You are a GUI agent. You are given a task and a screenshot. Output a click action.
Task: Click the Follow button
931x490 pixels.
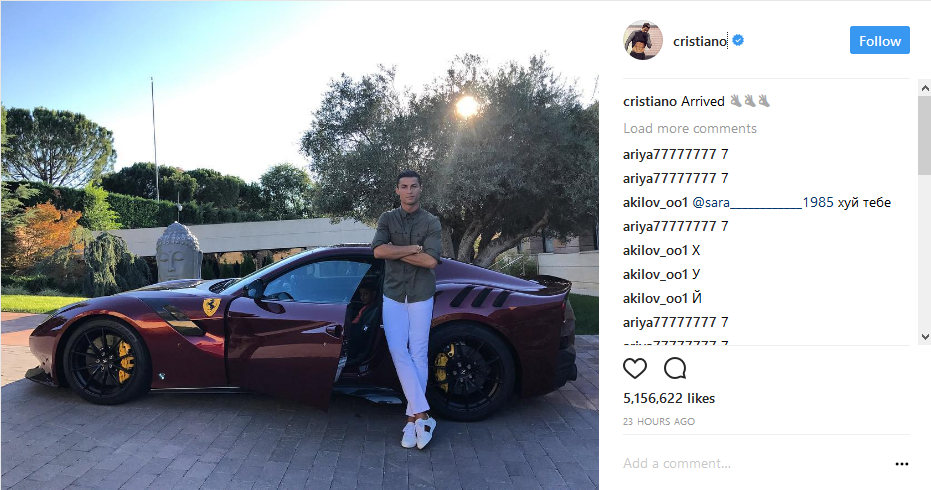pyautogui.click(x=879, y=40)
